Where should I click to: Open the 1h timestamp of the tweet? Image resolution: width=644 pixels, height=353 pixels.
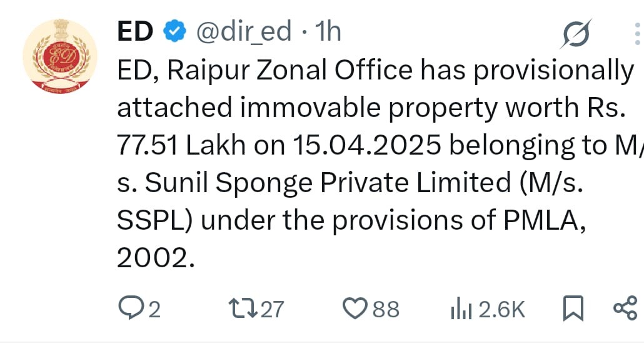[328, 31]
